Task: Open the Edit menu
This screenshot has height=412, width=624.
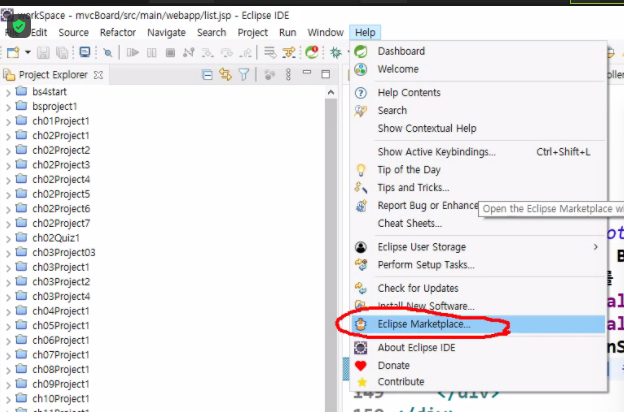Action: point(39,32)
